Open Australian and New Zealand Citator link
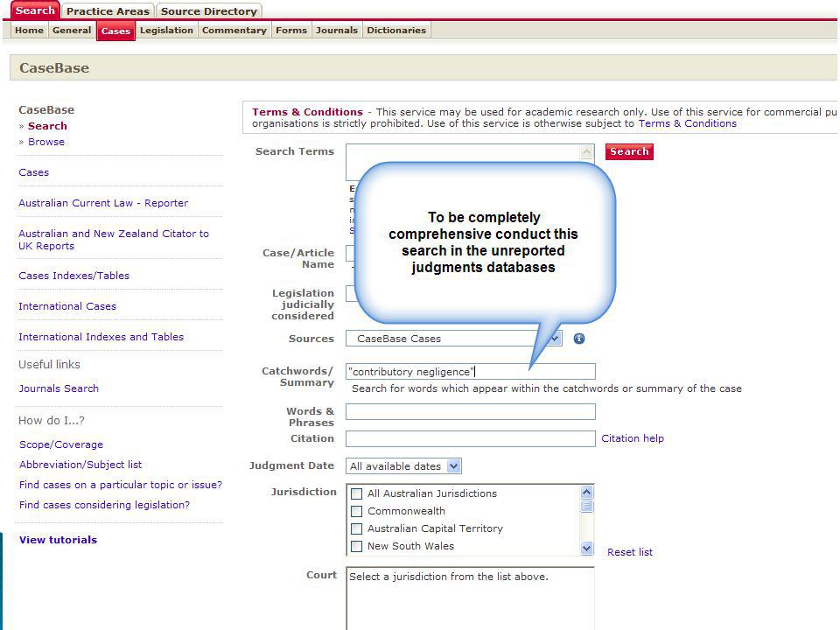Image resolution: width=840 pixels, height=630 pixels. tap(114, 240)
